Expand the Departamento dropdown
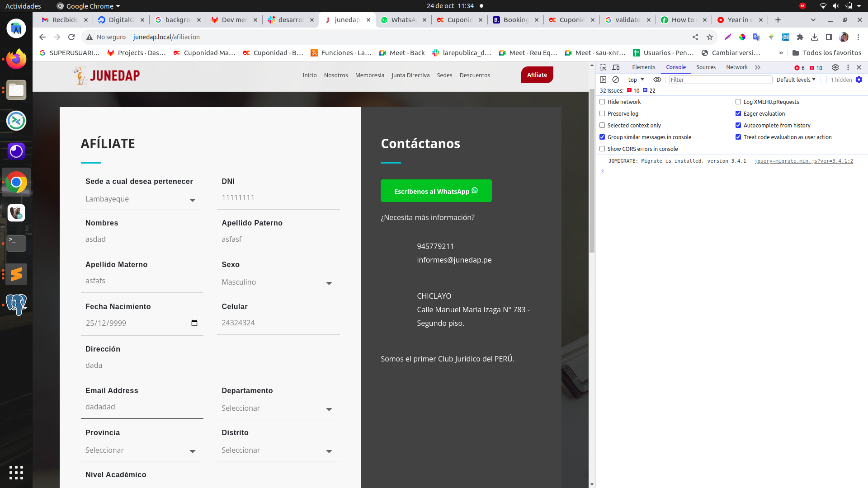868x488 pixels. [278, 408]
